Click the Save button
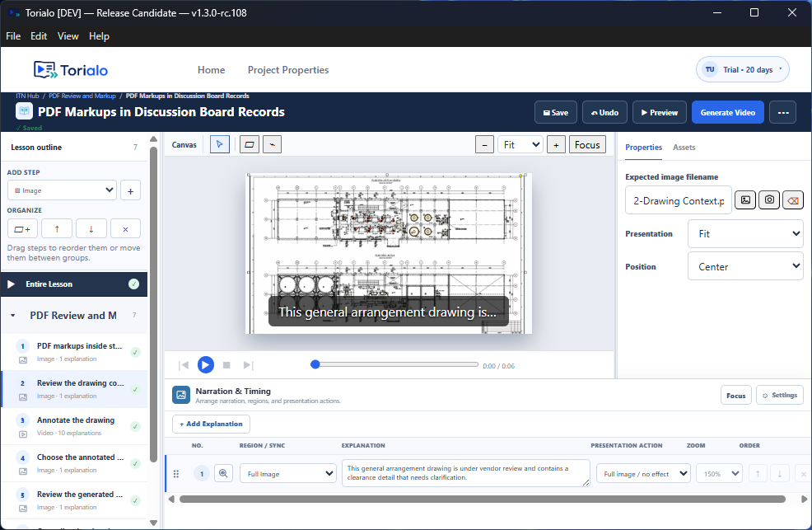 (556, 112)
